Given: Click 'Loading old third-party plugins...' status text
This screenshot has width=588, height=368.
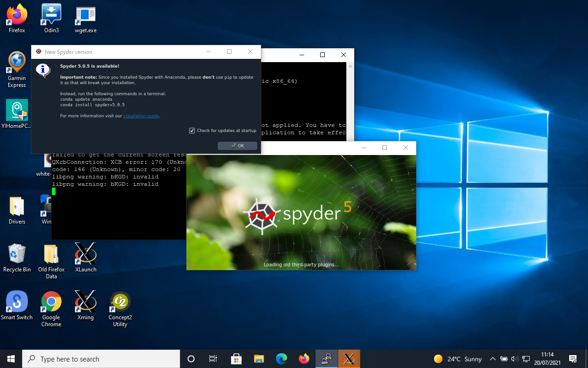Looking at the screenshot, I should click(301, 264).
